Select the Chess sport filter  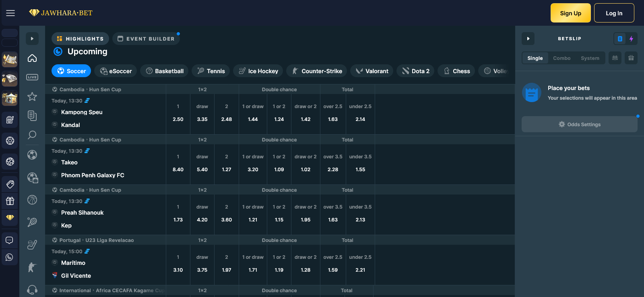[x=456, y=71]
